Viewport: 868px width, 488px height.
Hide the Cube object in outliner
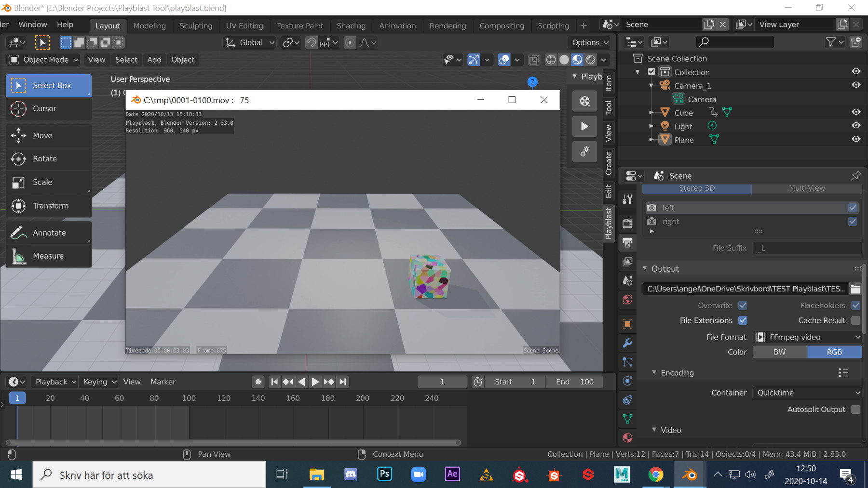point(856,112)
